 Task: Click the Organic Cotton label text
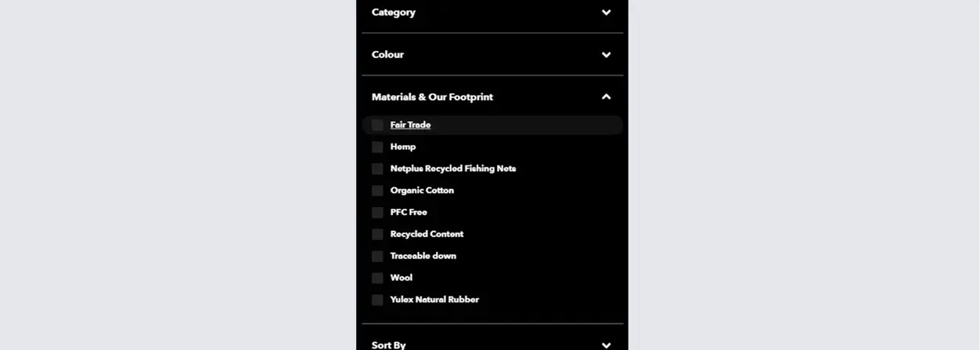(422, 191)
